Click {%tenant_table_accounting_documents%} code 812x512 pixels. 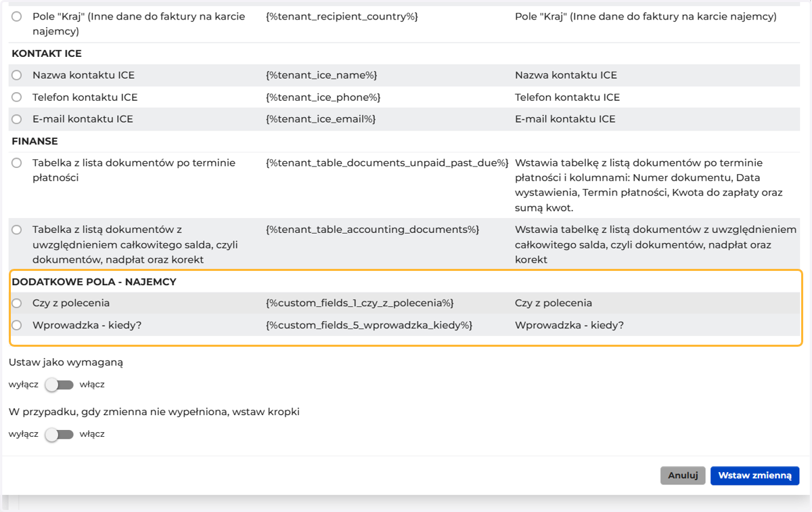click(x=372, y=230)
